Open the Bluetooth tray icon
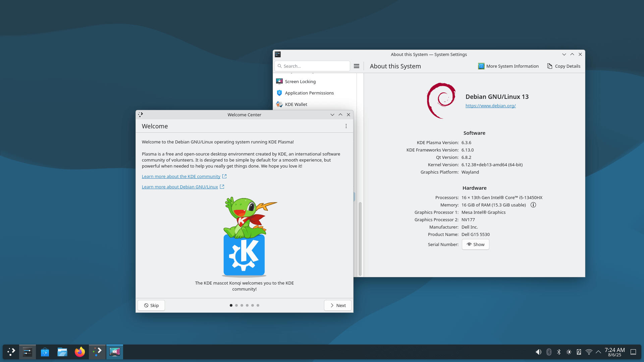The height and width of the screenshot is (362, 644). (x=559, y=352)
